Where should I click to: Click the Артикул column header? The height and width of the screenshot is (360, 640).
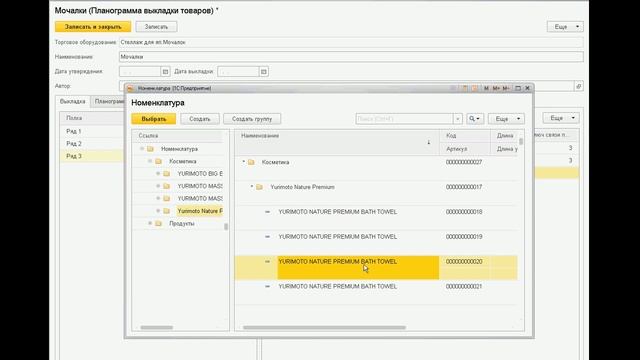[x=465, y=149]
